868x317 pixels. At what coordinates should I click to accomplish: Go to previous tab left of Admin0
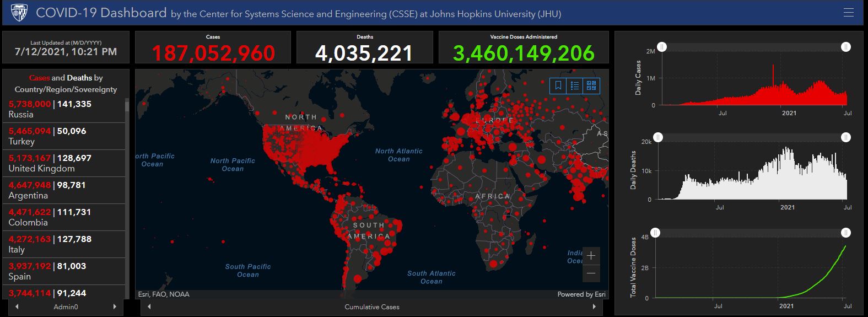coord(17,307)
